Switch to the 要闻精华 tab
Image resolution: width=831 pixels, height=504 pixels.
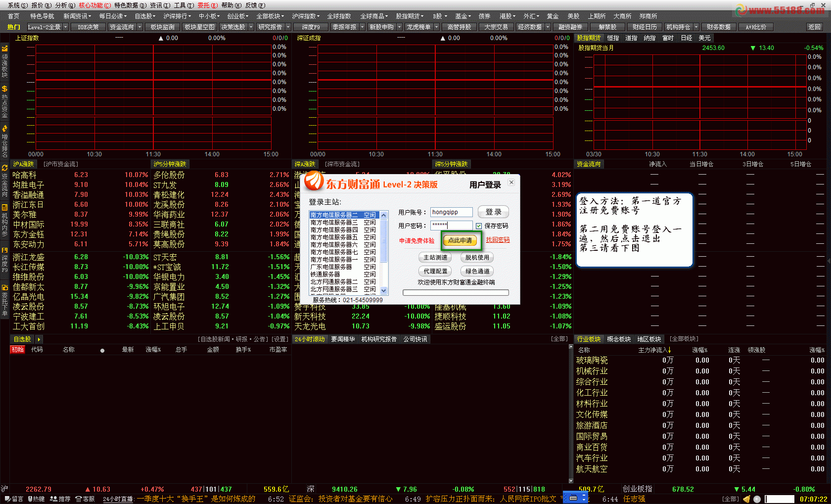tap(343, 339)
